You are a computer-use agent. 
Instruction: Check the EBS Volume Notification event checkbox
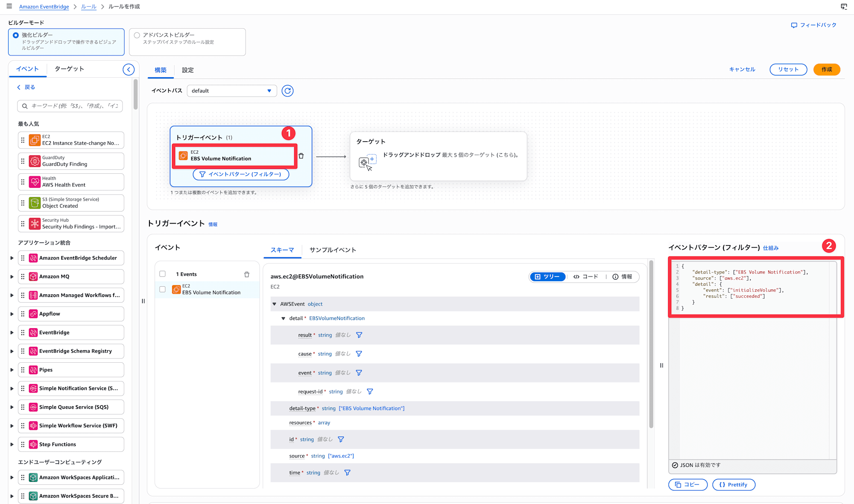pos(162,289)
